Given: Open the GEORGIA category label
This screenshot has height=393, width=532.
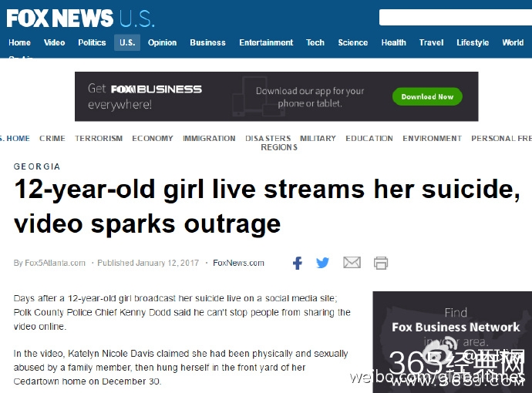Looking at the screenshot, I should [x=37, y=166].
